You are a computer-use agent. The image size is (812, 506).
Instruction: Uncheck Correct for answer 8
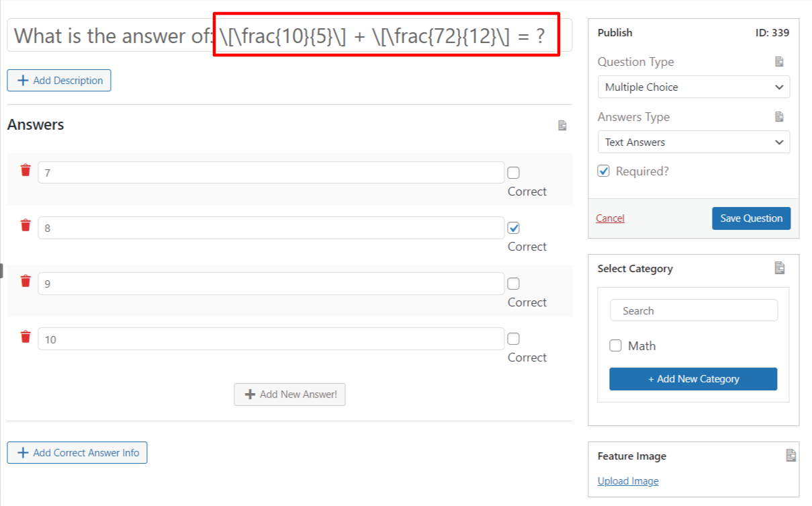click(x=514, y=228)
